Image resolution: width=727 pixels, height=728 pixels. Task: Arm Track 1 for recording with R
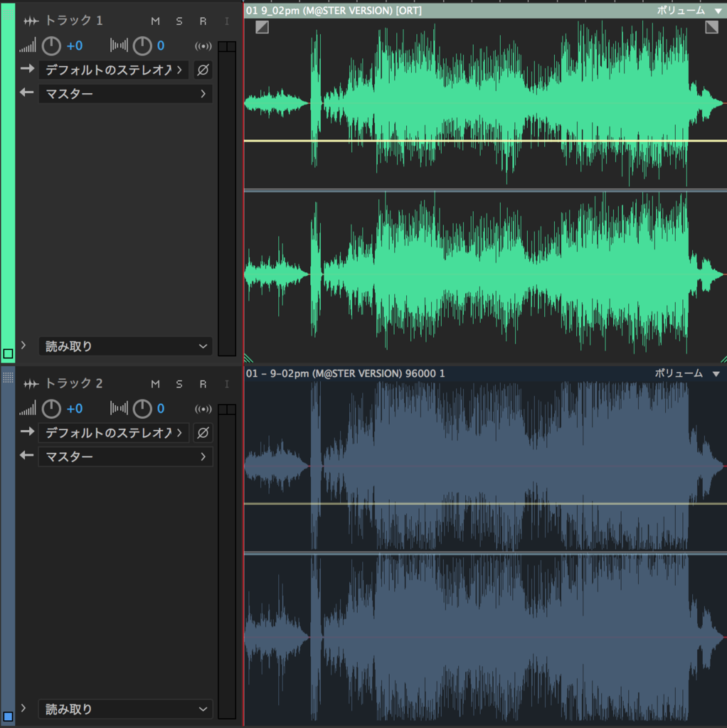tap(203, 21)
